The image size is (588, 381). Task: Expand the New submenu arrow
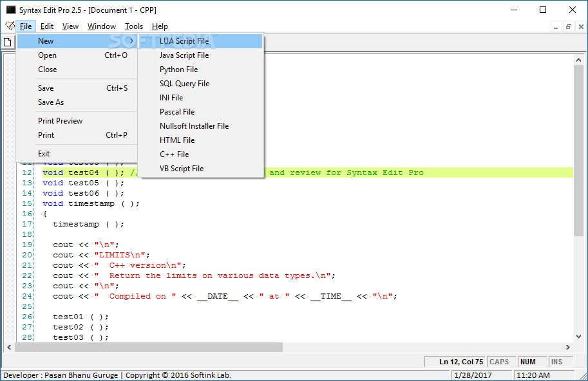(131, 41)
